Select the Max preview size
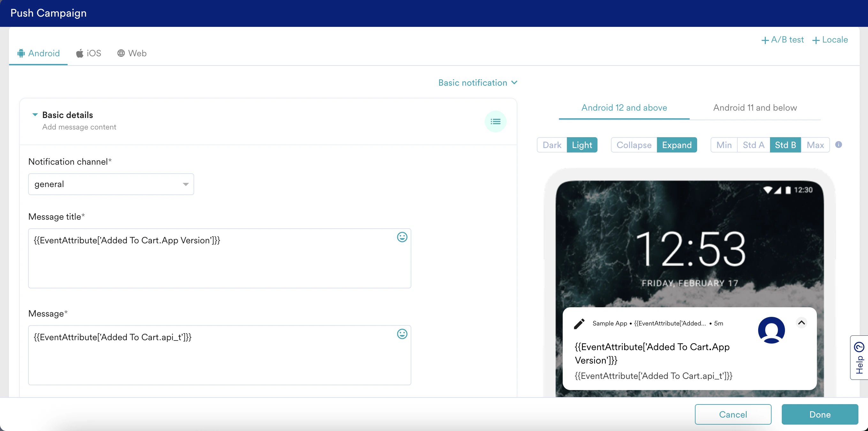This screenshot has width=868, height=431. 815,145
